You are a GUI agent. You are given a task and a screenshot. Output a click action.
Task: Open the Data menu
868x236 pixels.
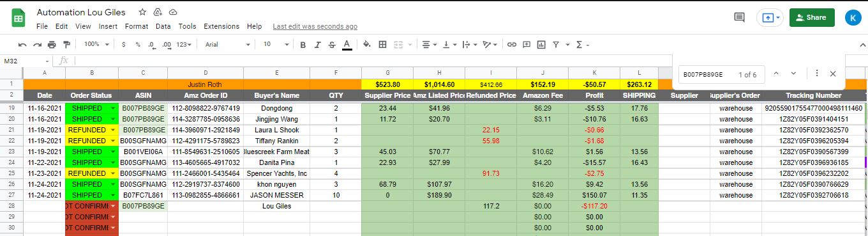[x=163, y=26]
